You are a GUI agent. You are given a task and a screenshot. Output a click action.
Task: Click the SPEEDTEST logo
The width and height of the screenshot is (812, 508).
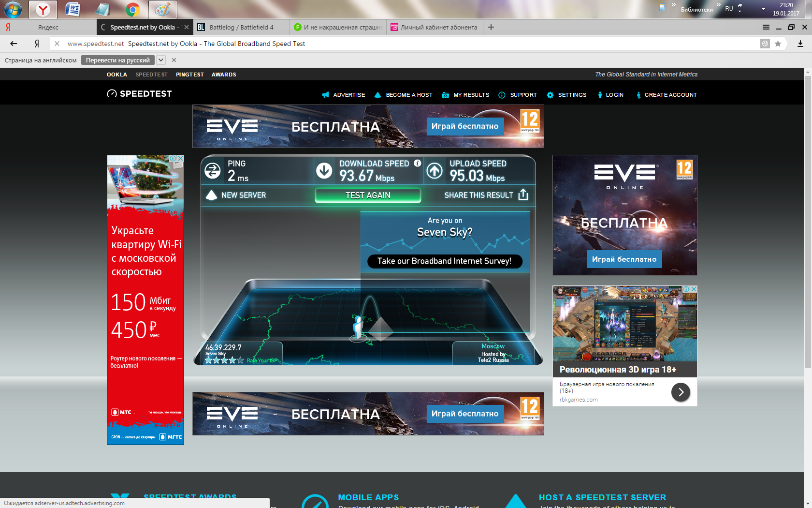click(x=139, y=94)
